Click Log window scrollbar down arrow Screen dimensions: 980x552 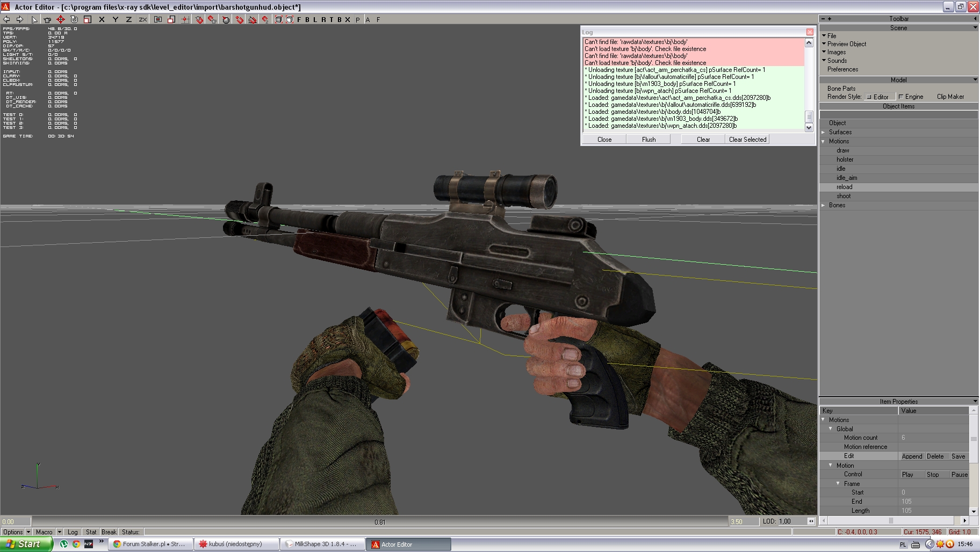tap(809, 127)
